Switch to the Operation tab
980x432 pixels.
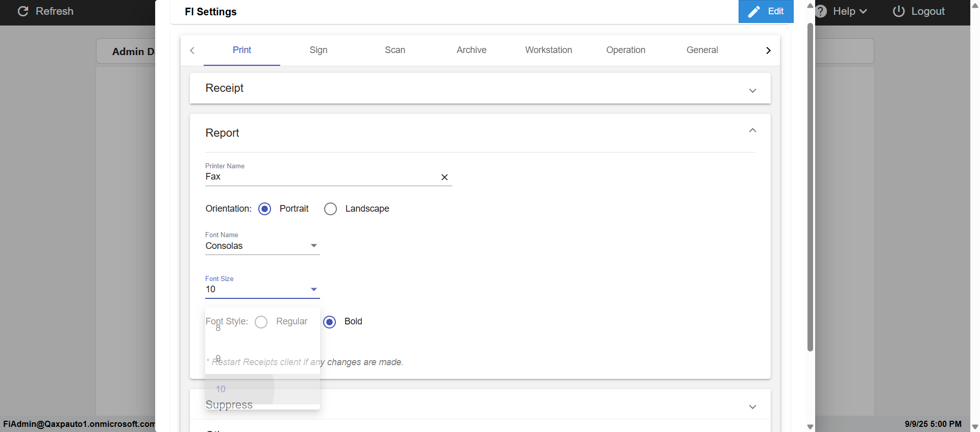pos(626,50)
